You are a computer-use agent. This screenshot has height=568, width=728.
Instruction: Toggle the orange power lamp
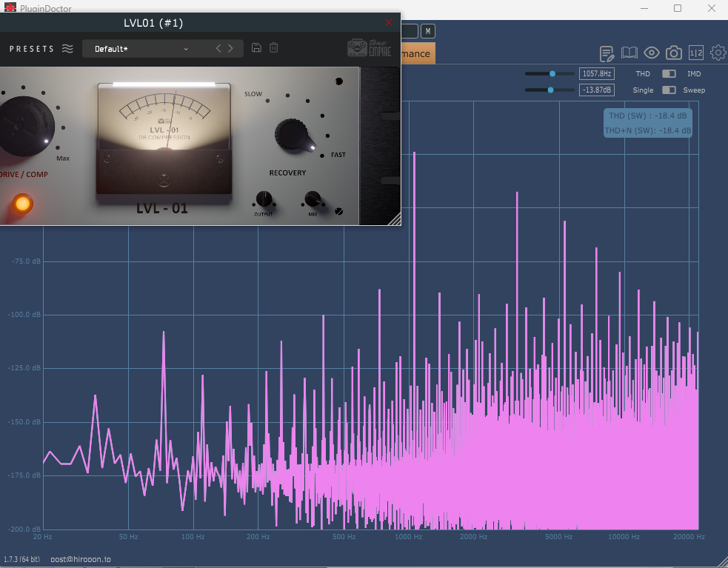pos(22,204)
